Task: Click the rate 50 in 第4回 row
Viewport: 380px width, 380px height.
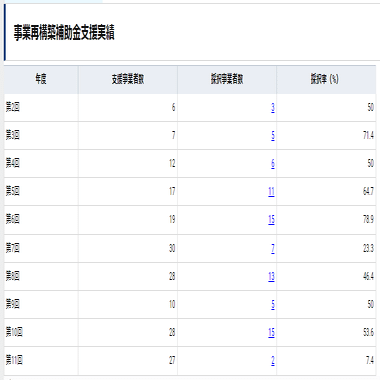Action: [371, 163]
